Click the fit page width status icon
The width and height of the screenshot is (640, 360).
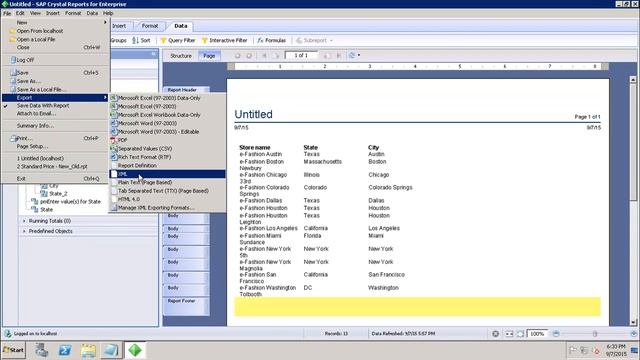[509, 334]
